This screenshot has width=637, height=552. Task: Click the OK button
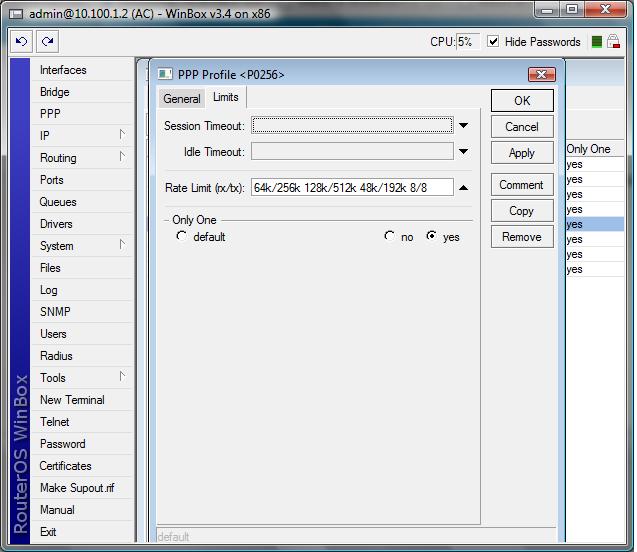[x=522, y=100]
